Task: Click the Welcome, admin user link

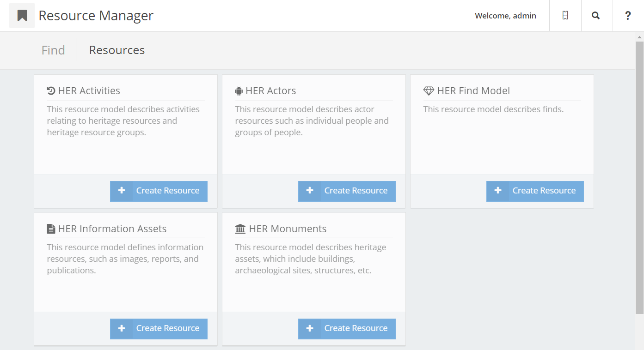Action: [505, 16]
